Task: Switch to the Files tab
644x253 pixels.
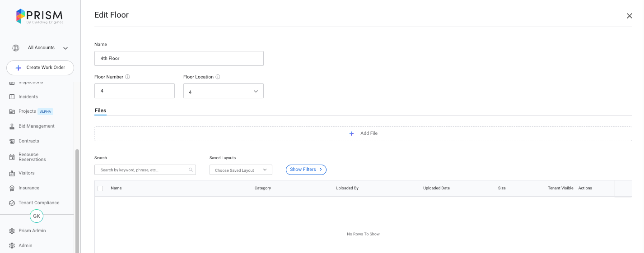Action: coord(100,110)
